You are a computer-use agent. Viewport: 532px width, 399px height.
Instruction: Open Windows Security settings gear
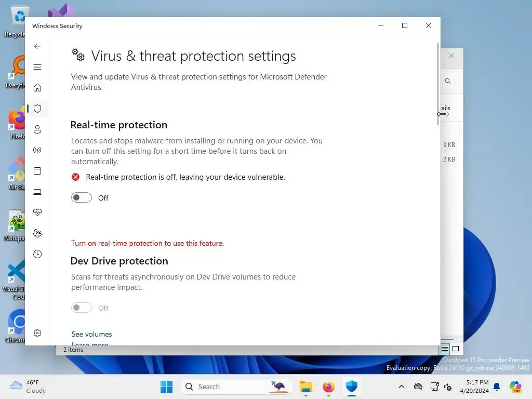point(37,333)
